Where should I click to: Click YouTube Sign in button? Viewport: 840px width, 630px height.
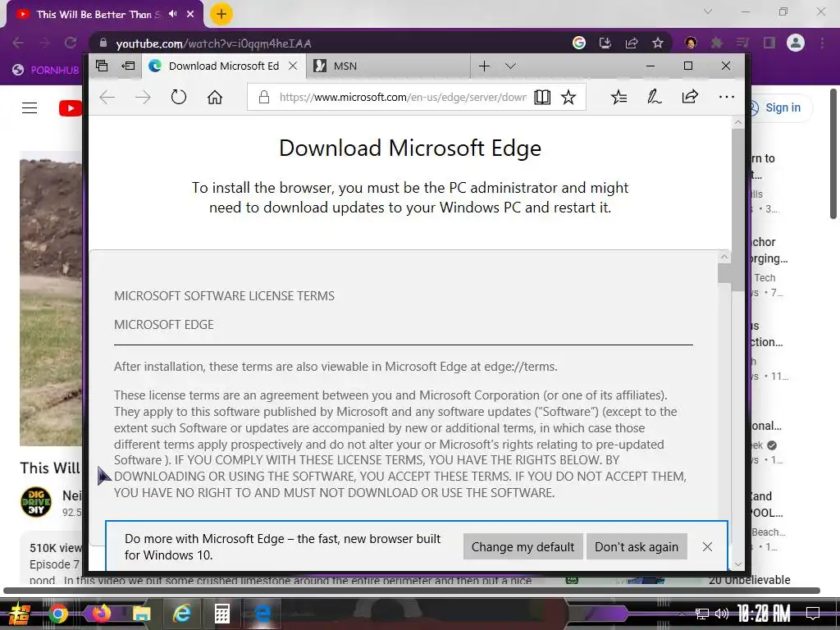point(782,107)
